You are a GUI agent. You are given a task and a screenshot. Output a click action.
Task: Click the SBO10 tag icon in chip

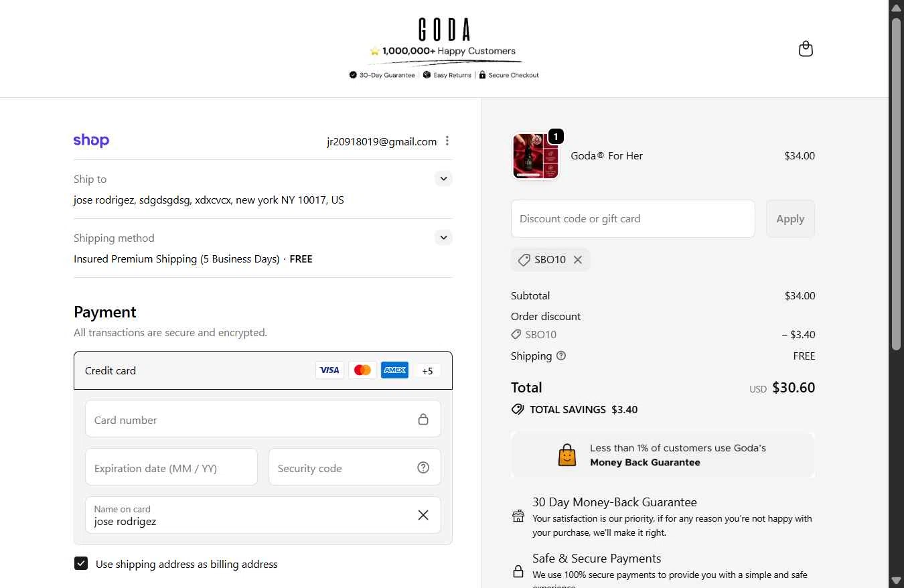click(524, 260)
